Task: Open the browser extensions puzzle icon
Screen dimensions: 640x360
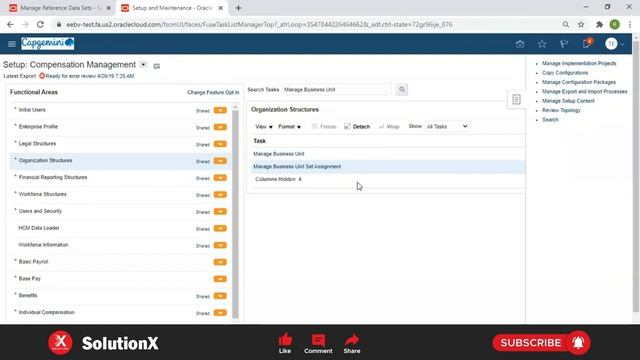Action: [x=599, y=24]
